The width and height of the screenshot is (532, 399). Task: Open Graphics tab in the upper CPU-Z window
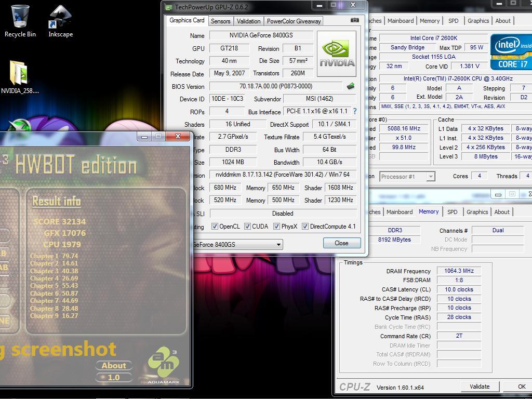(478, 21)
